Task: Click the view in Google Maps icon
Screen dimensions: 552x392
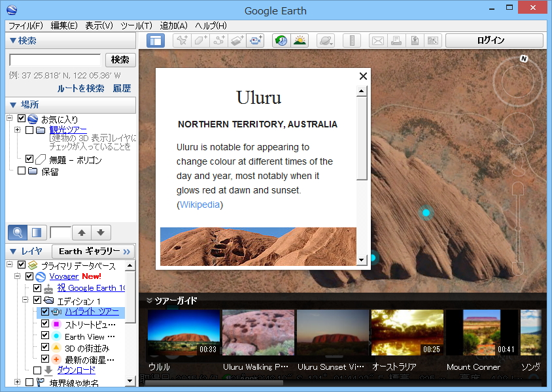Action: 433,41
